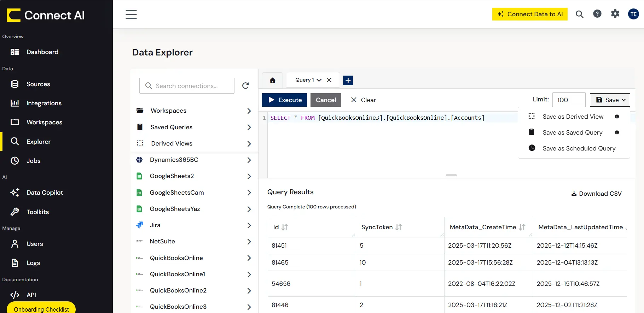Select cell with Id 54656

click(312, 284)
